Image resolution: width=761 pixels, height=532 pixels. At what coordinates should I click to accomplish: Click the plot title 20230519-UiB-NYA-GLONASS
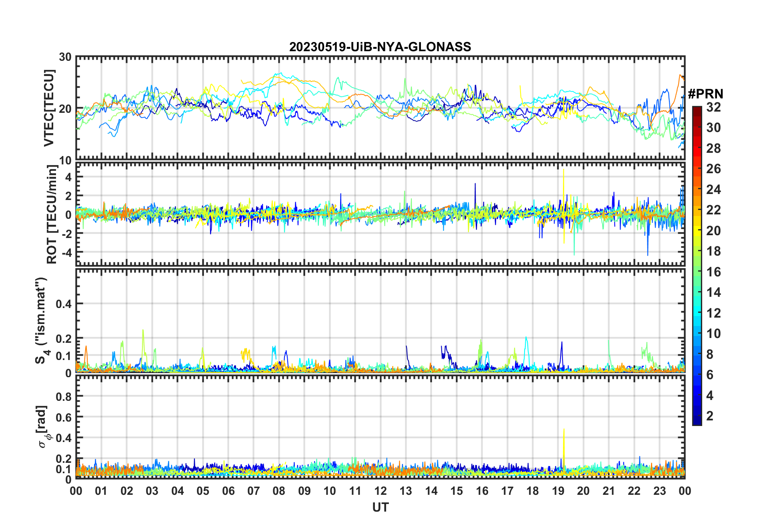[380, 47]
